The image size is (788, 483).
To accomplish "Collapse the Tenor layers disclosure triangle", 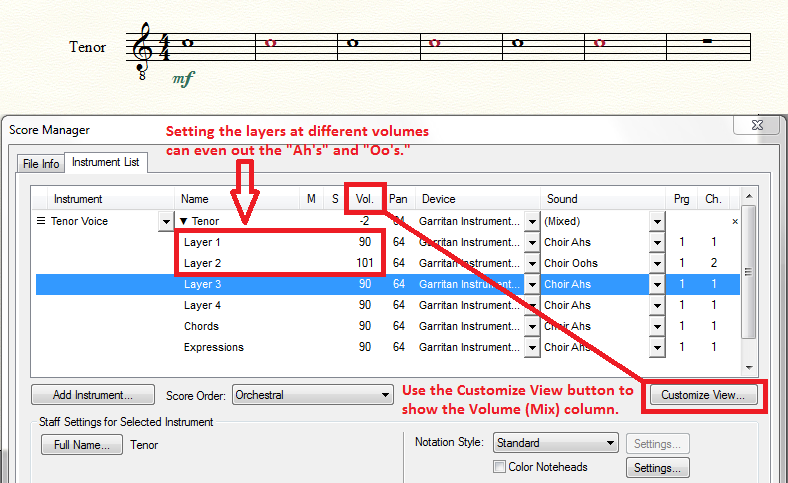I will point(184,221).
